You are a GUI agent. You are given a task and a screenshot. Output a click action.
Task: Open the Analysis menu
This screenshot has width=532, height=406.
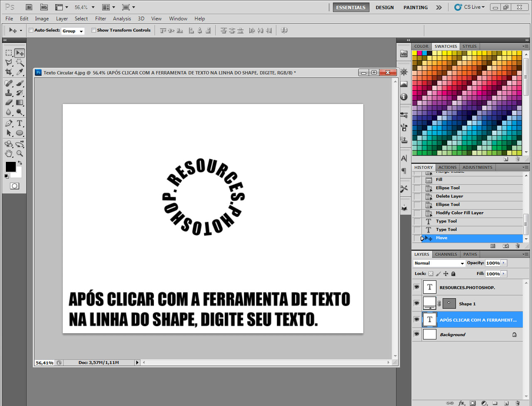coord(122,19)
